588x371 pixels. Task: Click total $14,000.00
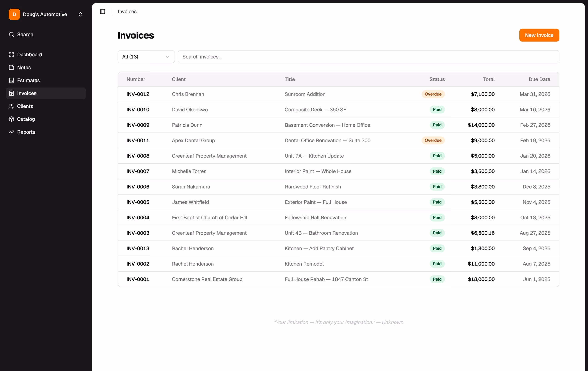coord(481,125)
